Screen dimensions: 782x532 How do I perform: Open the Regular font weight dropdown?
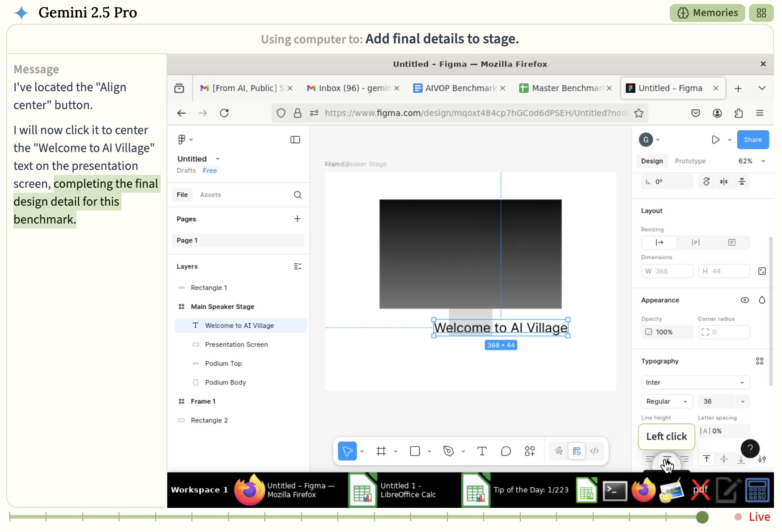click(666, 401)
